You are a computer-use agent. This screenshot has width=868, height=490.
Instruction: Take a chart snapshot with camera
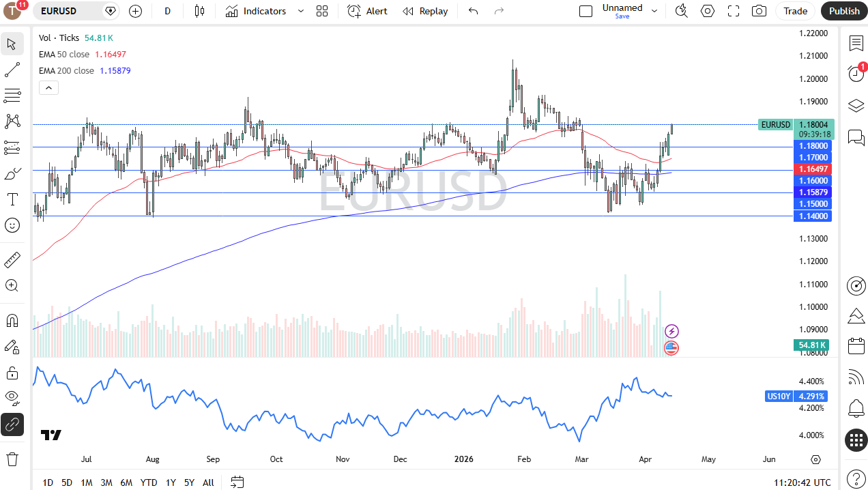pos(759,11)
